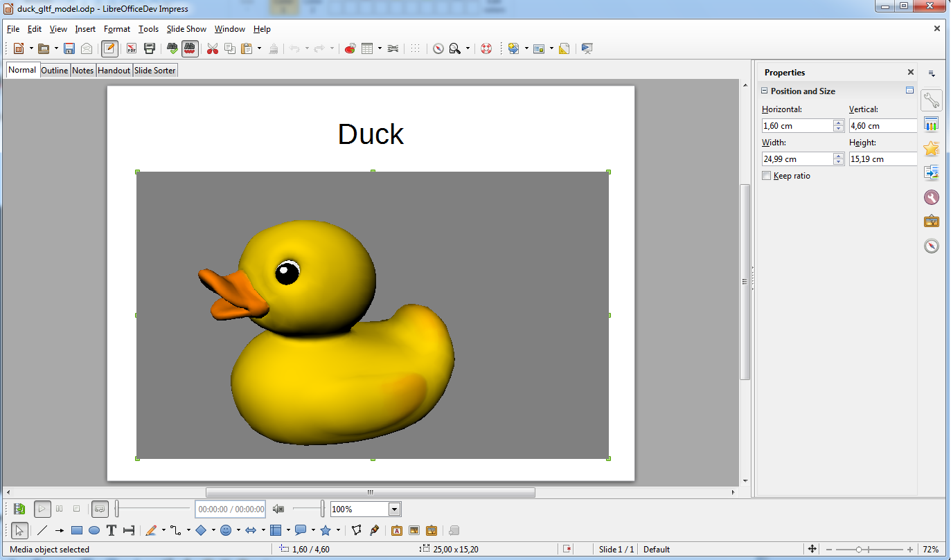This screenshot has width=951, height=560.
Task: Open the Slide Show menu
Action: click(186, 29)
